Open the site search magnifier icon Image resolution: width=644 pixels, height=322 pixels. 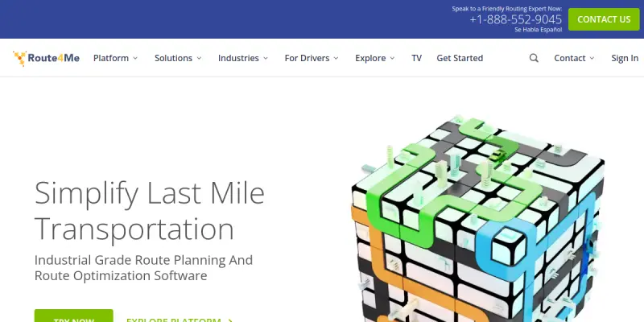click(x=534, y=58)
